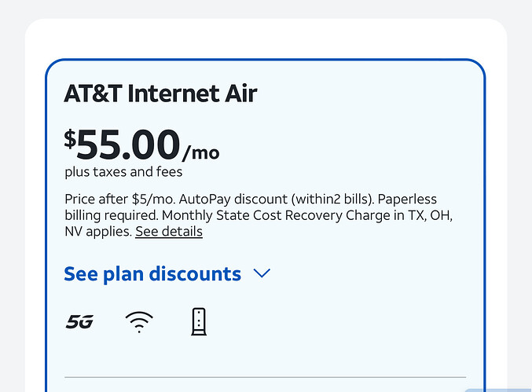
Task: Expand plan discounts using the chevron arrow
Action: (x=262, y=273)
